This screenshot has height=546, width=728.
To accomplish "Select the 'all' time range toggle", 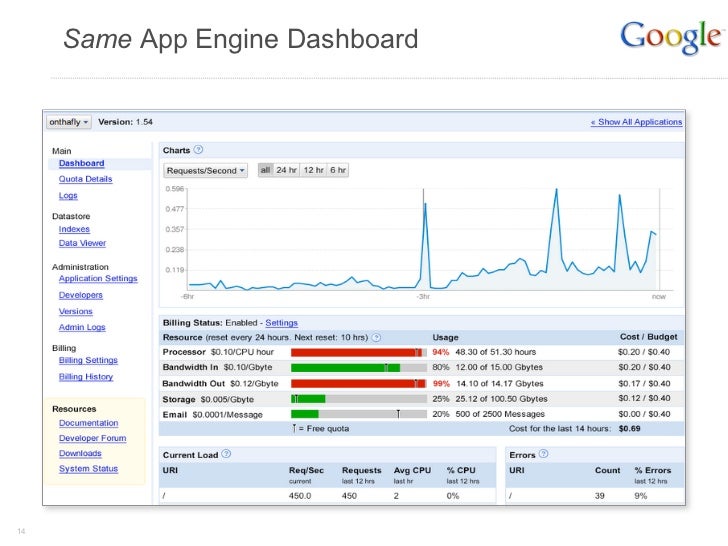I will click(x=266, y=170).
